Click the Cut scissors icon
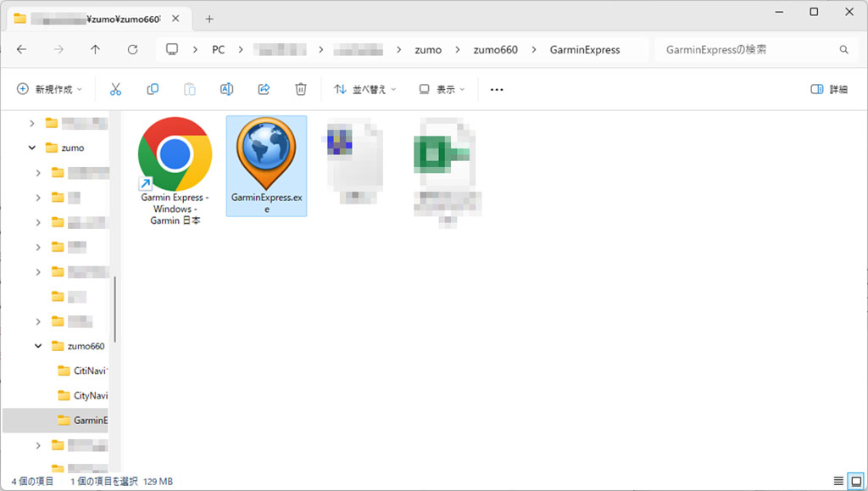The image size is (868, 491). (x=115, y=89)
